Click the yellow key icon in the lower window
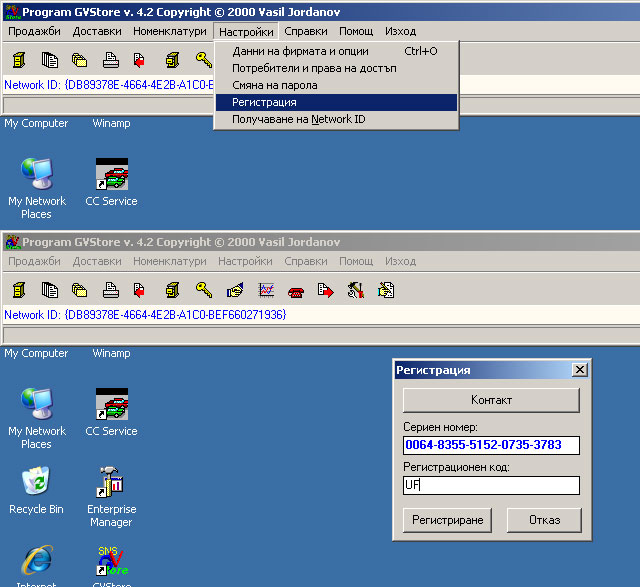 [203, 291]
